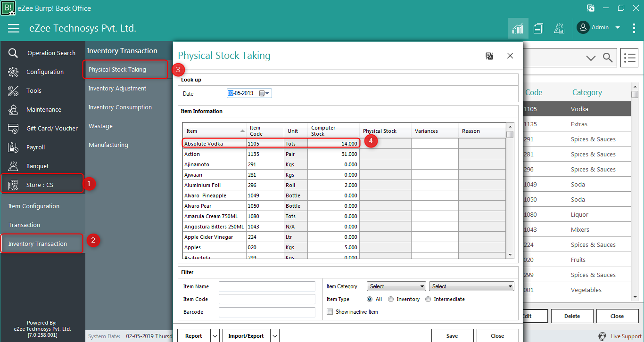644x342 pixels.
Task: Click the Import/Export button
Action: click(x=246, y=336)
